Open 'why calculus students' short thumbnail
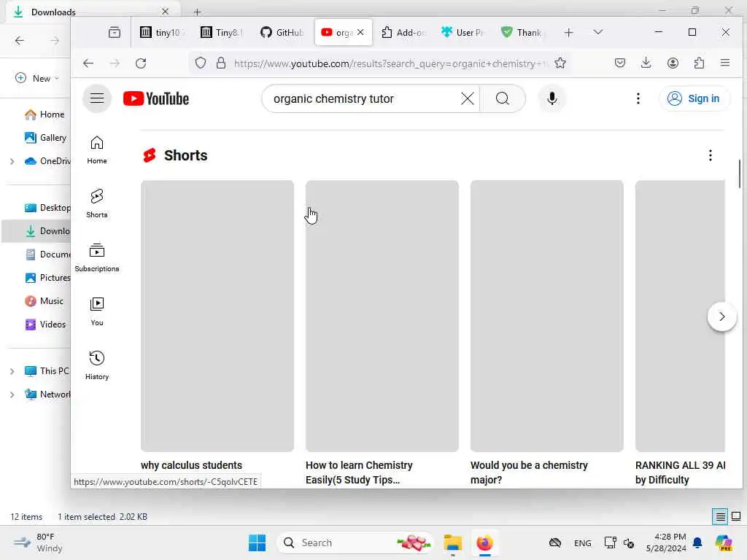The width and height of the screenshot is (747, 560). (217, 316)
